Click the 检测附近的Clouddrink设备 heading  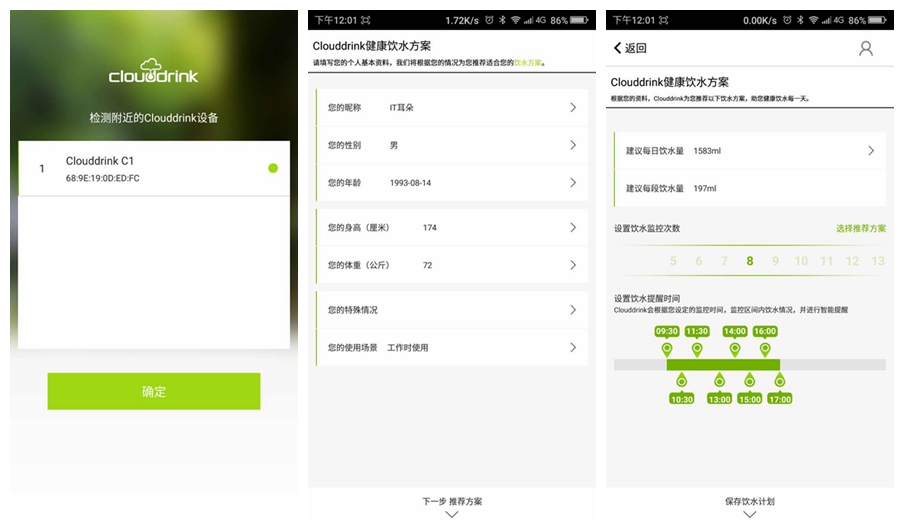pyautogui.click(x=154, y=118)
